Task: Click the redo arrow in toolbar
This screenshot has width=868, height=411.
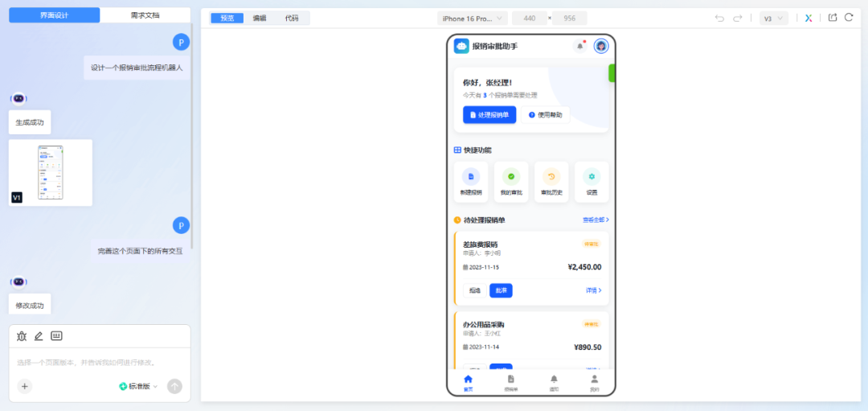Action: tap(737, 18)
